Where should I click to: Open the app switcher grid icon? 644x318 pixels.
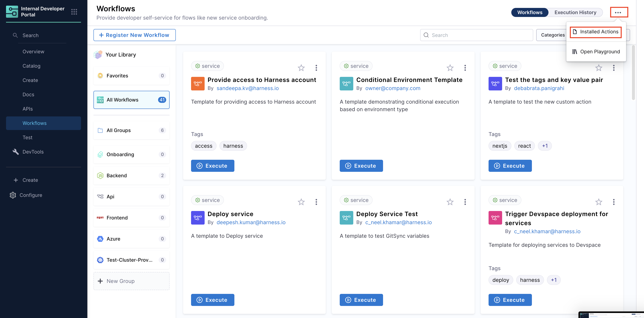point(74,12)
